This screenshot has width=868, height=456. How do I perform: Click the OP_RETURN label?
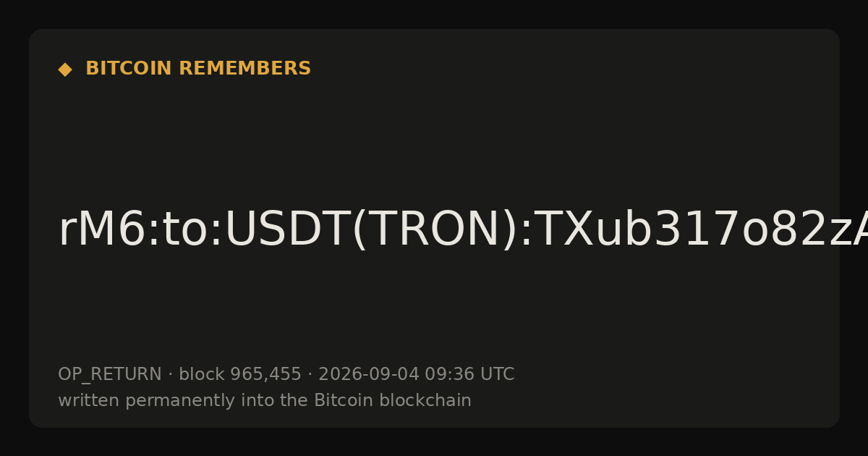tap(110, 375)
